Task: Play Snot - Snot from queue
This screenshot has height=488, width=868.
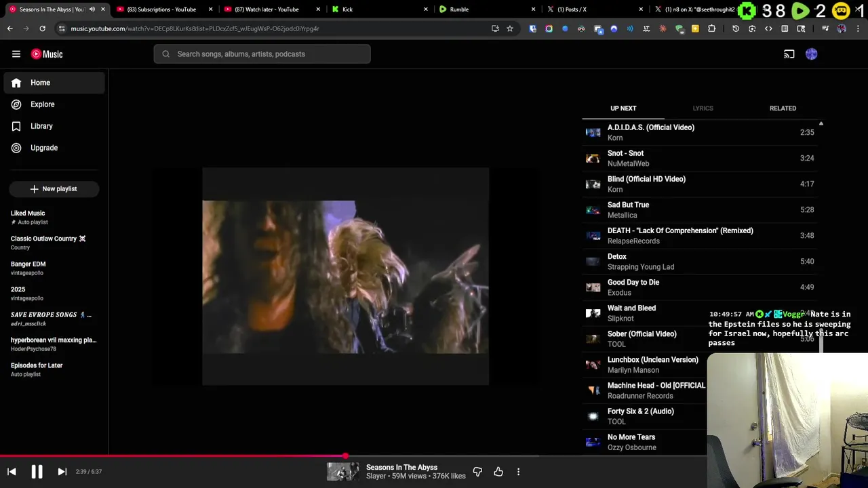Action: tap(701, 158)
